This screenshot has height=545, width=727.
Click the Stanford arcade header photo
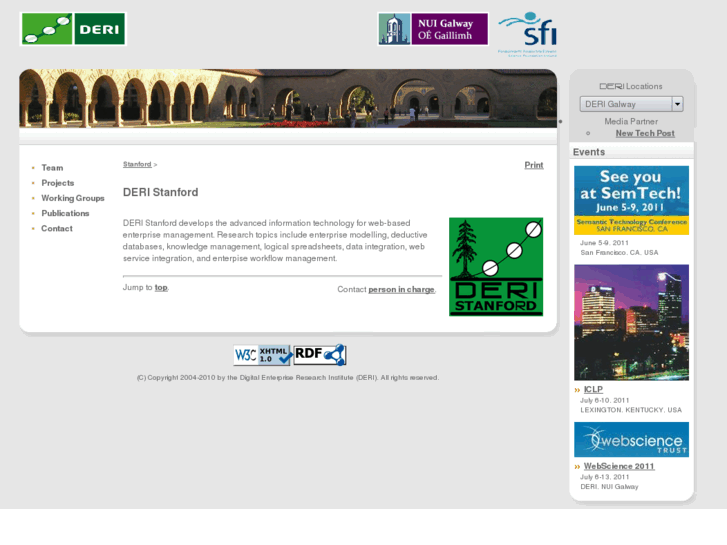click(288, 98)
